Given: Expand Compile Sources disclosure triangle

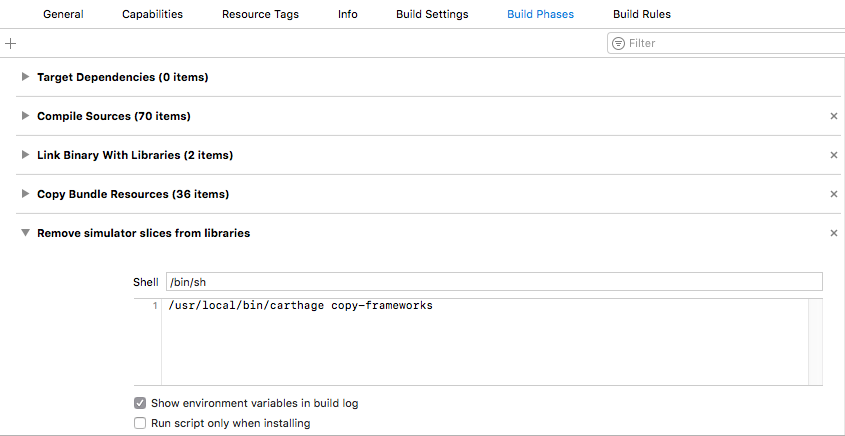Looking at the screenshot, I should (x=26, y=116).
